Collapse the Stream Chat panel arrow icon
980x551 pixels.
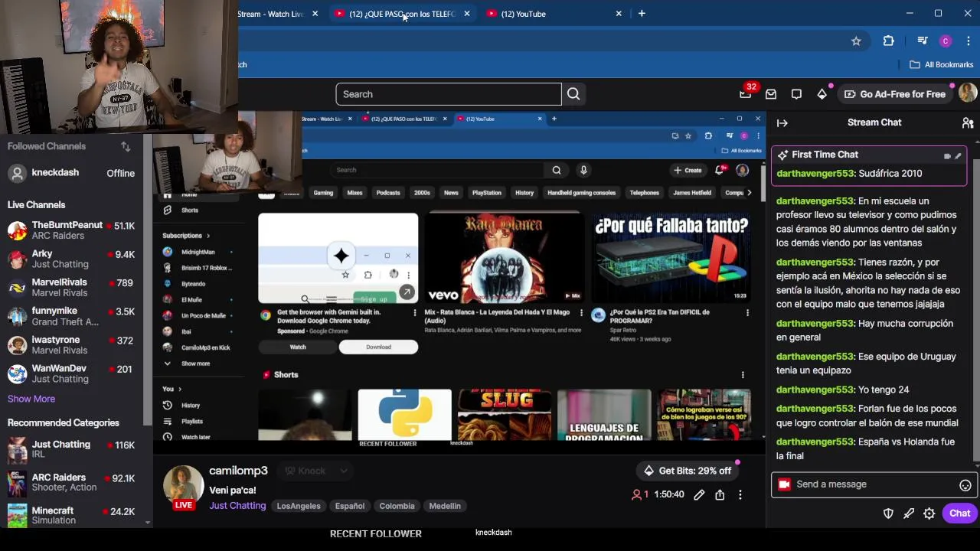click(782, 122)
